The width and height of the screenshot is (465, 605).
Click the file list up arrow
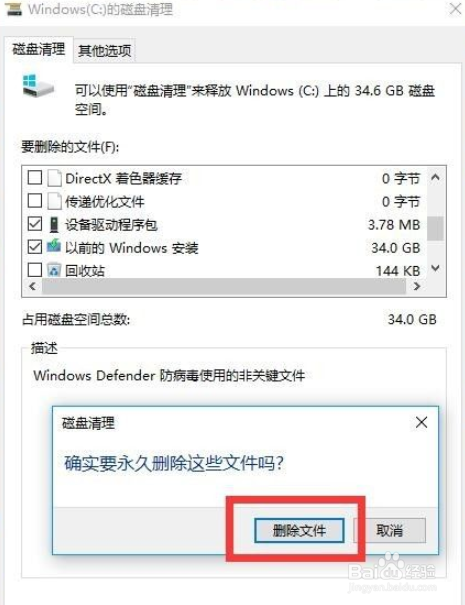(x=435, y=177)
